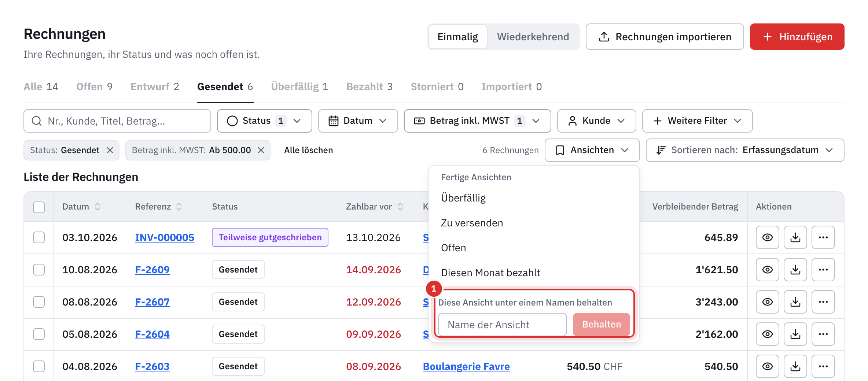Open more actions for F-2607
Screen dimensions: 868x381
click(x=823, y=302)
